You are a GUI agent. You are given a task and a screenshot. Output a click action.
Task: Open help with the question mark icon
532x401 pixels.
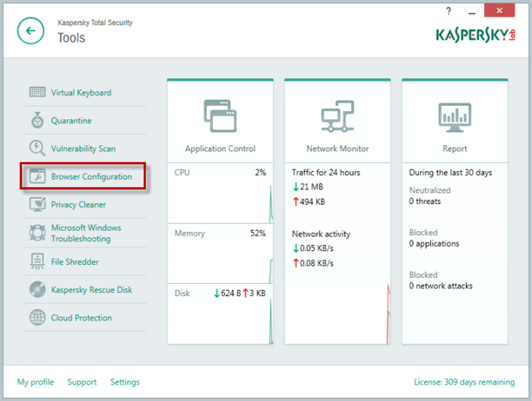449,11
